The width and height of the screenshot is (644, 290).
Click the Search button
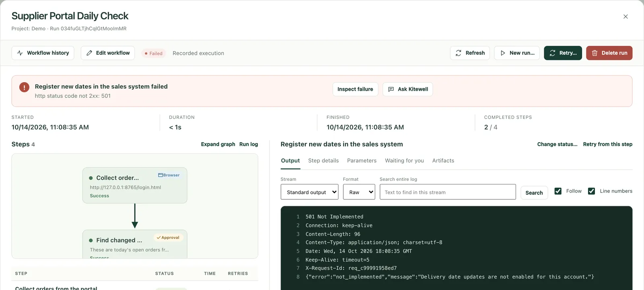coord(534,193)
